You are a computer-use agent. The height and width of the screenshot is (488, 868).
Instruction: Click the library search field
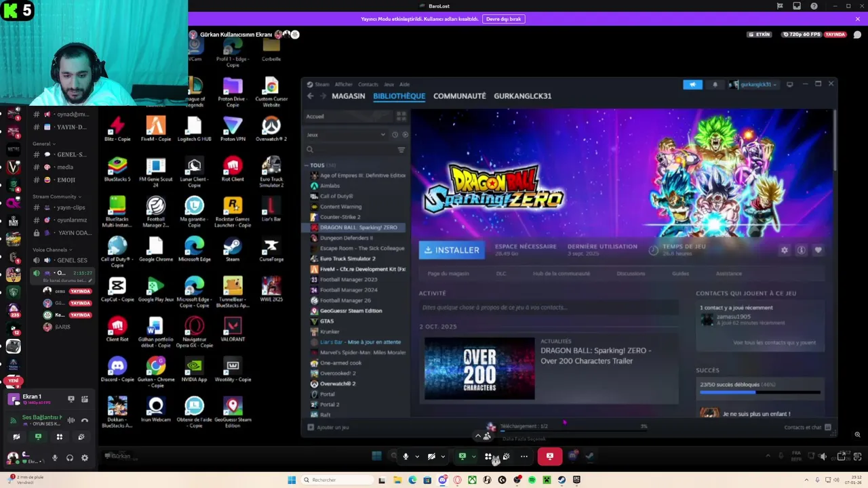click(x=350, y=150)
